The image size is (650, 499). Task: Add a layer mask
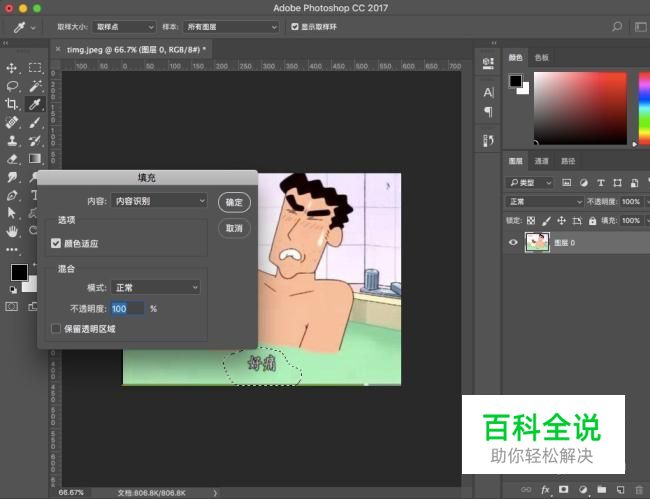click(563, 490)
